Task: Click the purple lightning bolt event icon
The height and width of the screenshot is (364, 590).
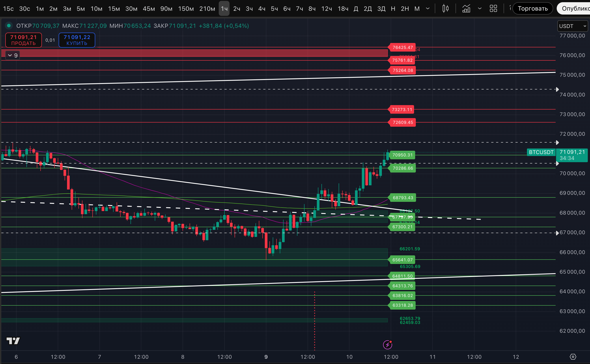Action: point(387,345)
